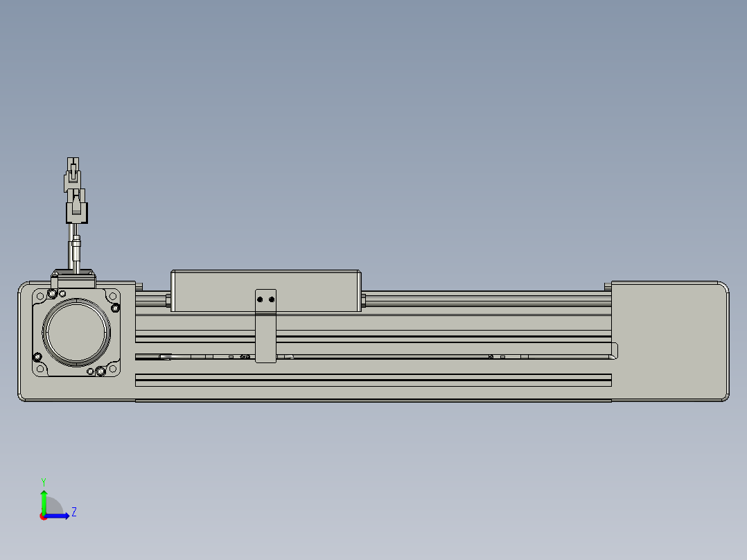Select the topmost cable connector above the motor
The height and width of the screenshot is (560, 747).
[x=72, y=175]
